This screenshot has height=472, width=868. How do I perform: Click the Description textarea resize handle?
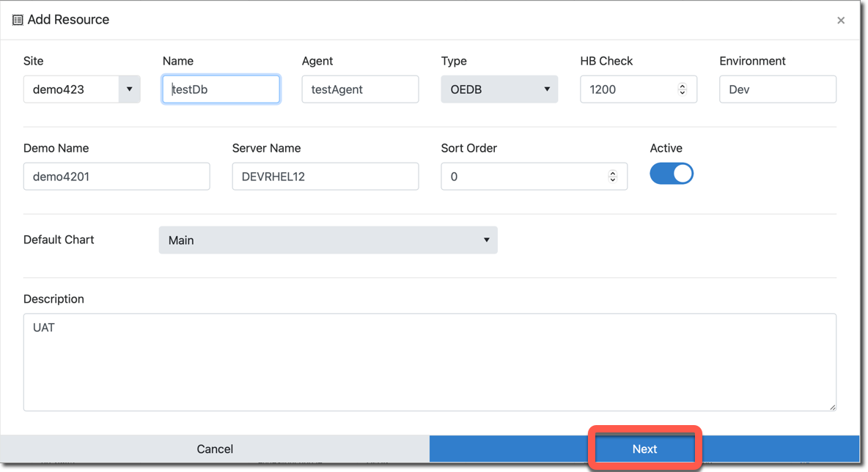[x=832, y=407]
